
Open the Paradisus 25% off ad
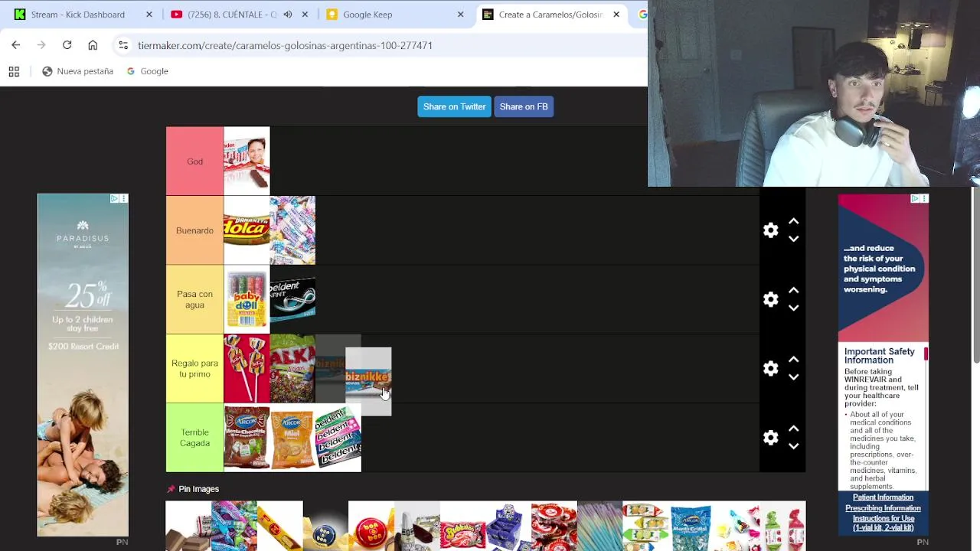[x=83, y=365]
